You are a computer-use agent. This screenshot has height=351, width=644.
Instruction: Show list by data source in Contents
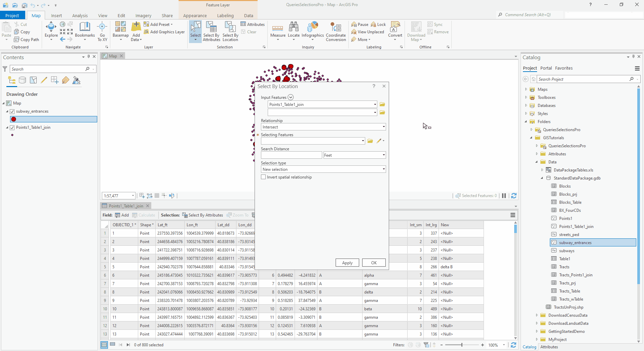click(x=23, y=80)
